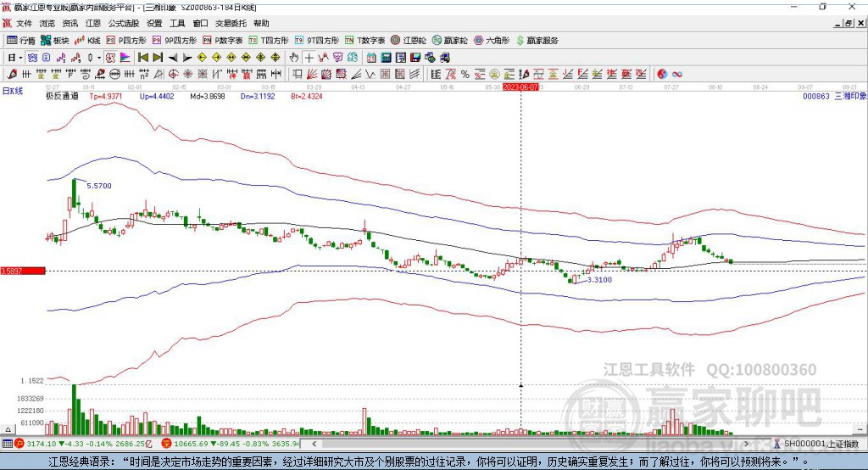Select the circular target drawing tool
This screenshot has height=470, width=868.
173,74
